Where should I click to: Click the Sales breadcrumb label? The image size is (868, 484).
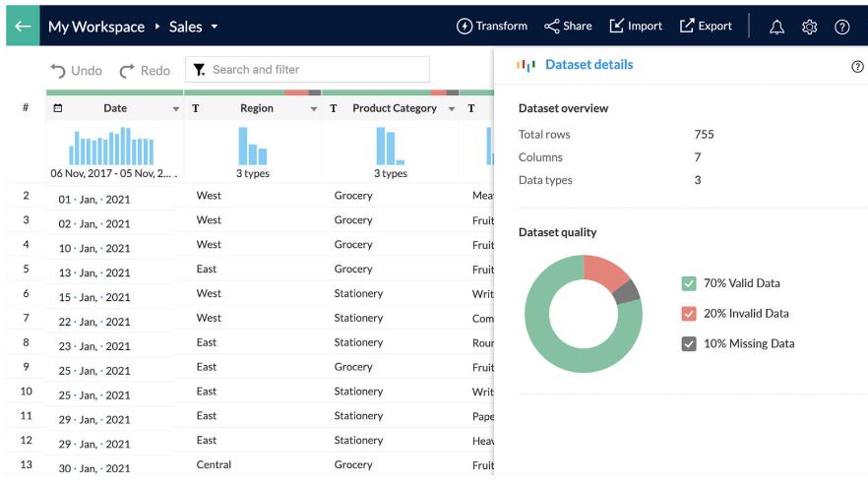(x=185, y=27)
